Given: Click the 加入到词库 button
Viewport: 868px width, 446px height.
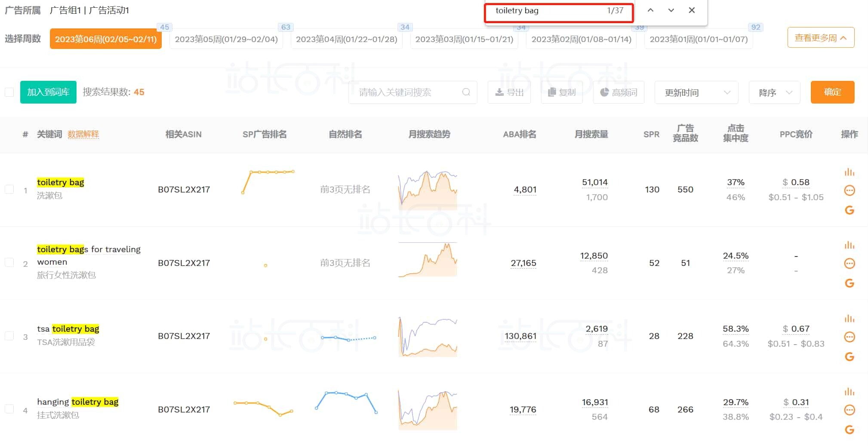Looking at the screenshot, I should [x=48, y=92].
